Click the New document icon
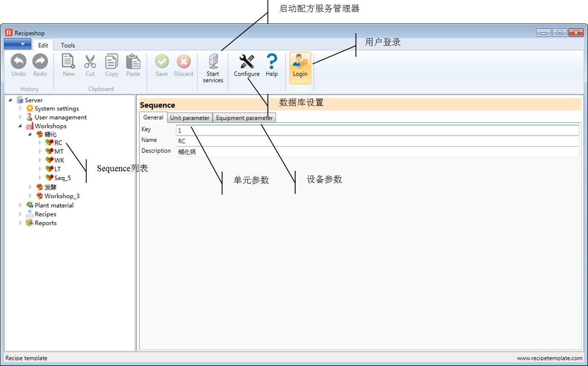This screenshot has width=588, height=366. 68,61
